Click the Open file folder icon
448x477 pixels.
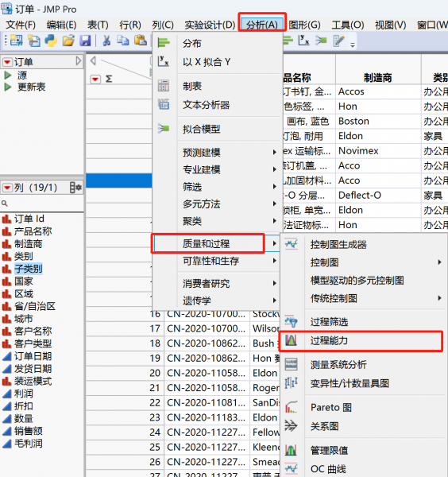pyautogui.click(x=68, y=41)
